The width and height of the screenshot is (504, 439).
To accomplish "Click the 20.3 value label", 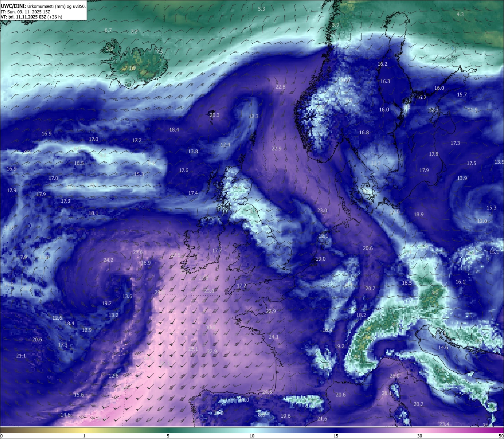I will point(215,115).
